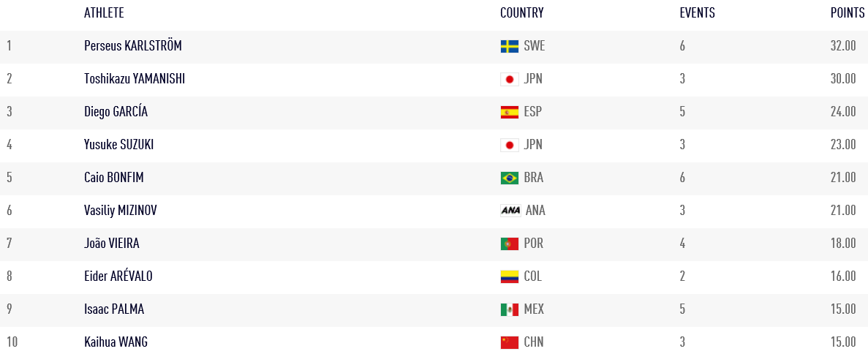Sort by the POINTS column header

(x=848, y=12)
